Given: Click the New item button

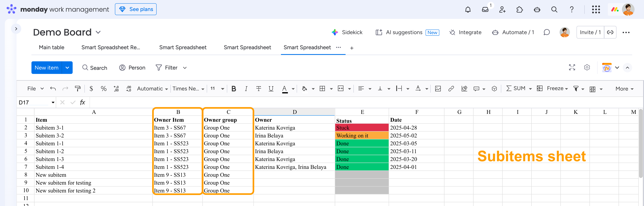Looking at the screenshot, I should click(x=47, y=67).
